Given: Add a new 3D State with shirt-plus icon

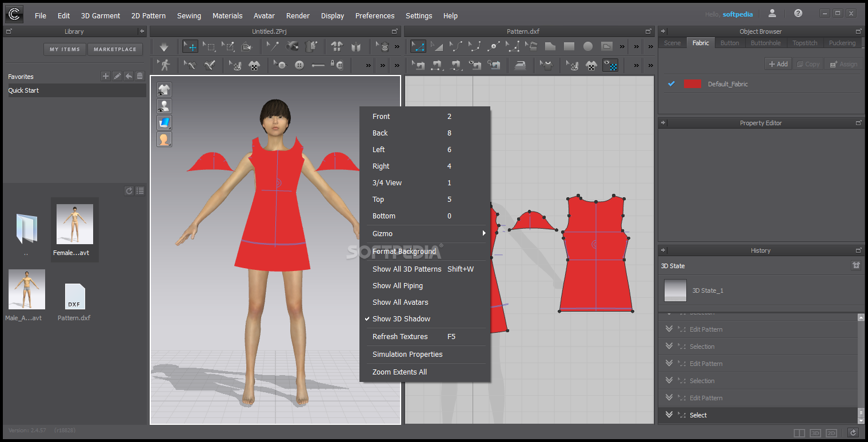Looking at the screenshot, I should point(856,265).
